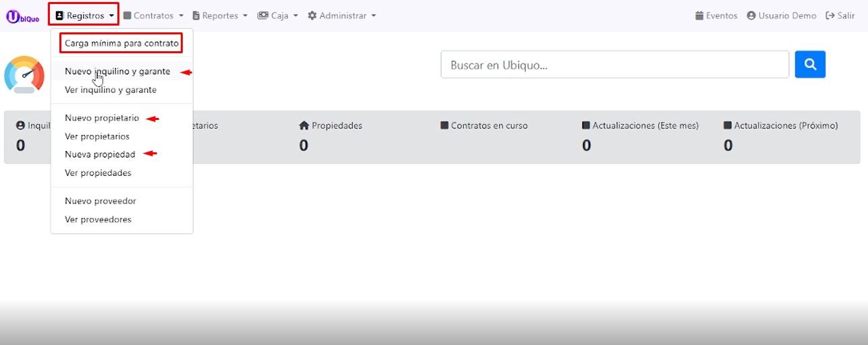Open the Registros dropdown menu
This screenshot has width=868, height=345.
[84, 15]
